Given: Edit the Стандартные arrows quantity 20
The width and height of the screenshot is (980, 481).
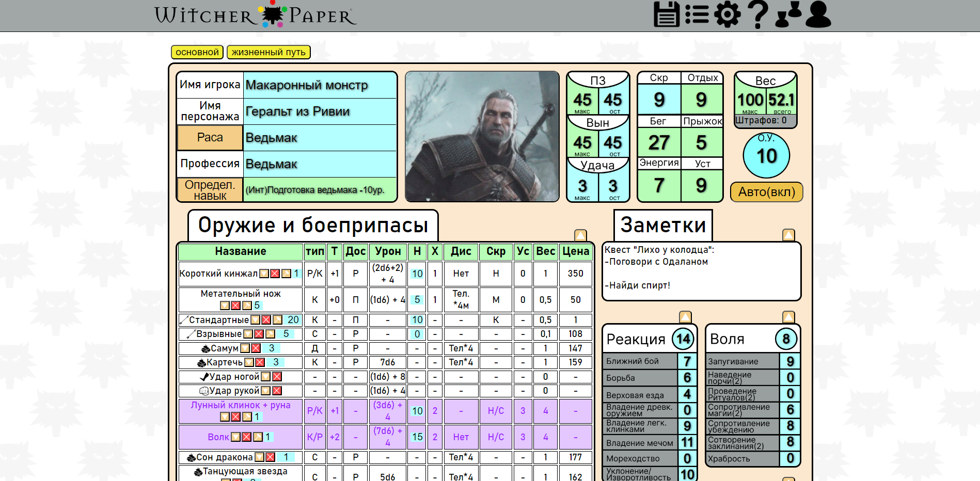Looking at the screenshot, I should coord(293,320).
